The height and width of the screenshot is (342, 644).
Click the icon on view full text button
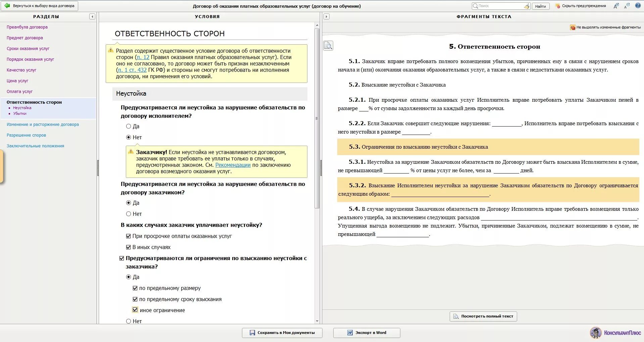[x=456, y=316]
